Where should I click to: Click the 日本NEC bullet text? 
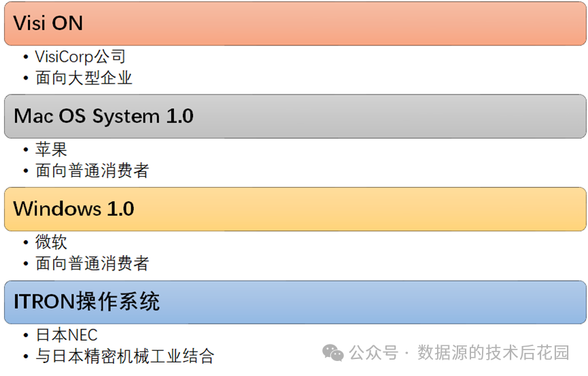67,335
